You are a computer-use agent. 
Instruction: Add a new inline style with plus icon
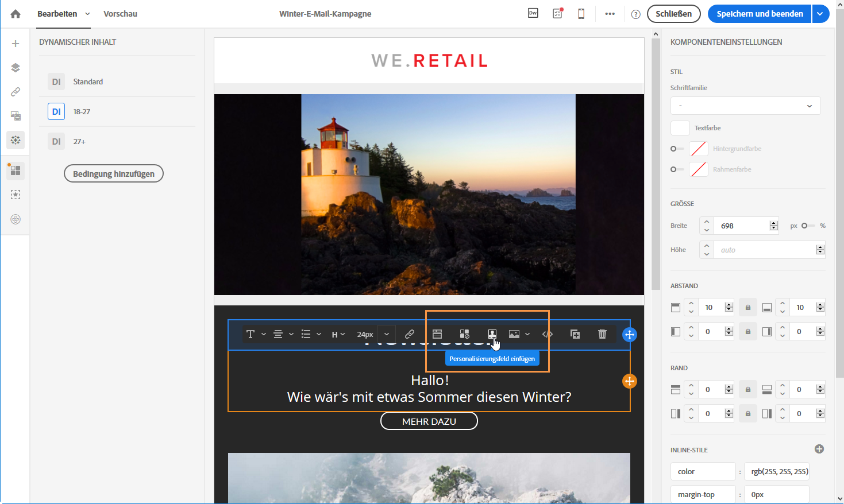[819, 449]
